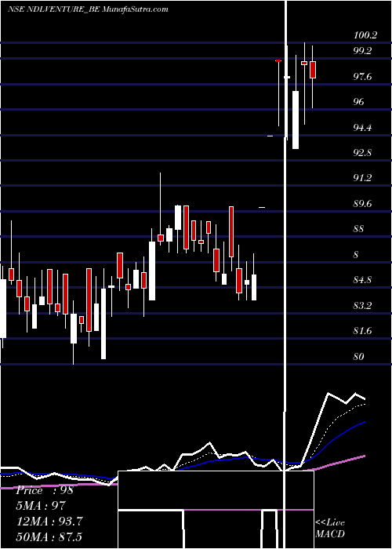
Task: Click the 80 price axis label
Action: click(x=359, y=356)
